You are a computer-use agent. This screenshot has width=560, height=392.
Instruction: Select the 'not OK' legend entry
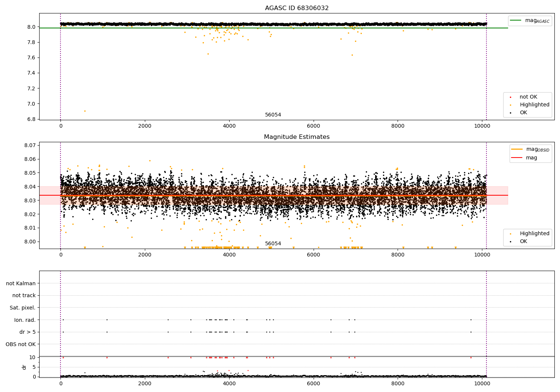(x=528, y=97)
